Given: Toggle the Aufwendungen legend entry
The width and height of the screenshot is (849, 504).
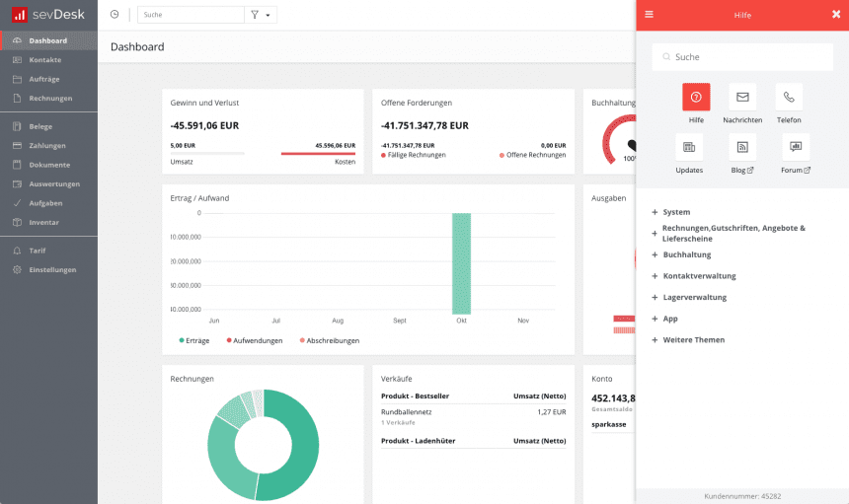Looking at the screenshot, I should click(255, 340).
